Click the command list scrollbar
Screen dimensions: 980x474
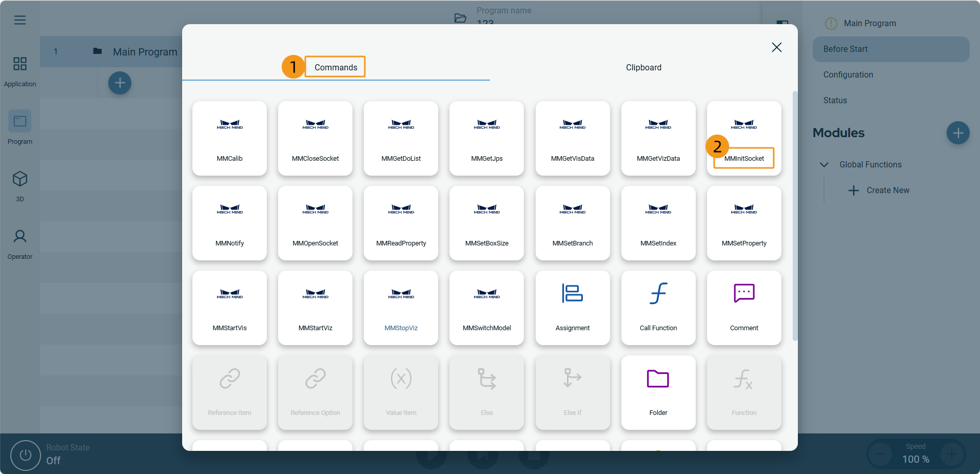pos(795,216)
